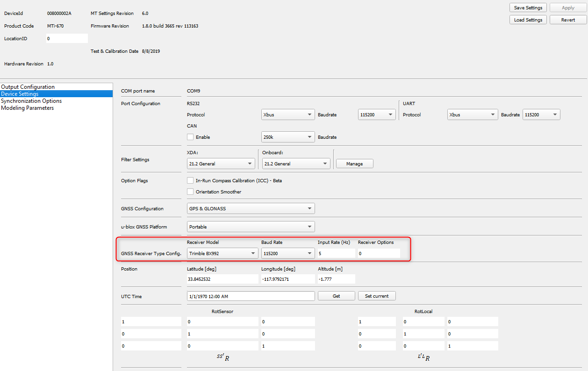Enable the Orientation Smoother option

(190, 191)
